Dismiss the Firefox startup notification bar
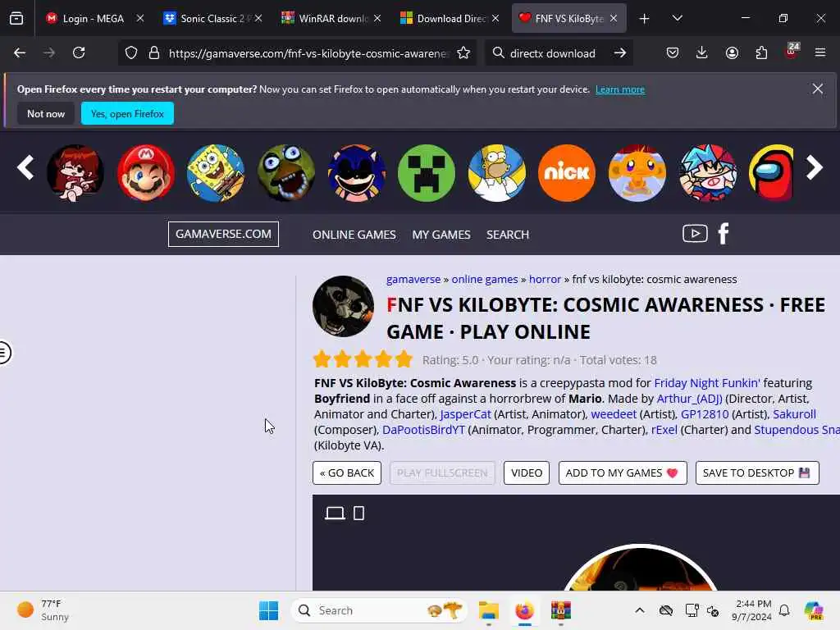This screenshot has height=630, width=840. pyautogui.click(x=817, y=89)
